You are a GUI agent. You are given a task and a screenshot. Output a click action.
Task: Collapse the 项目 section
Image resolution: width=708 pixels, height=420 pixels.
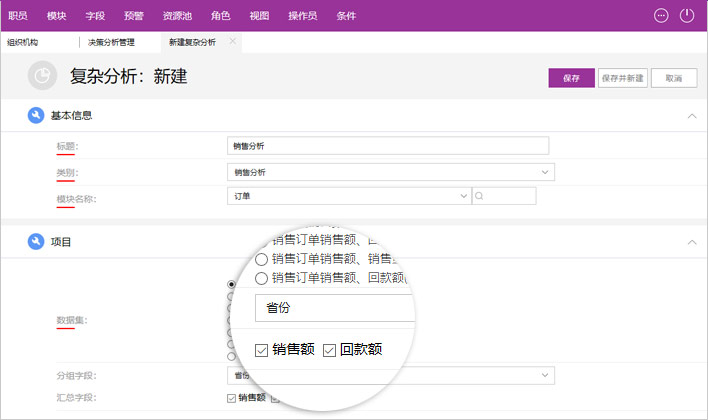691,242
